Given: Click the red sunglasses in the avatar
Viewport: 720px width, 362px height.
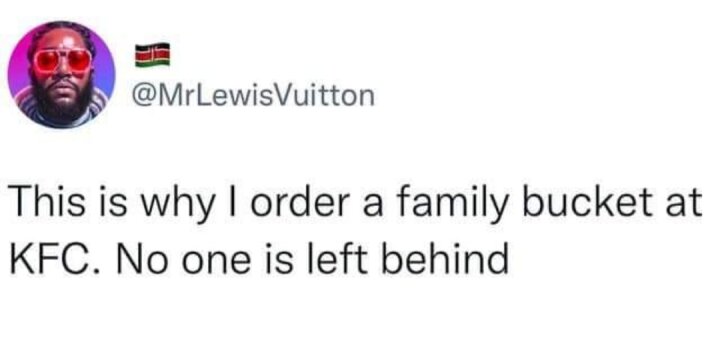Looking at the screenshot, I should point(62,62).
